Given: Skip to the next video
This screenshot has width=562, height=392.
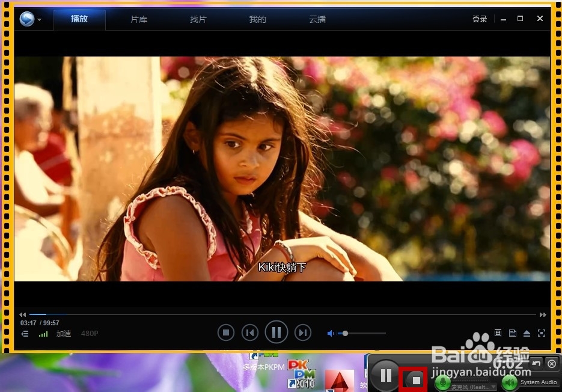Looking at the screenshot, I should pos(303,333).
